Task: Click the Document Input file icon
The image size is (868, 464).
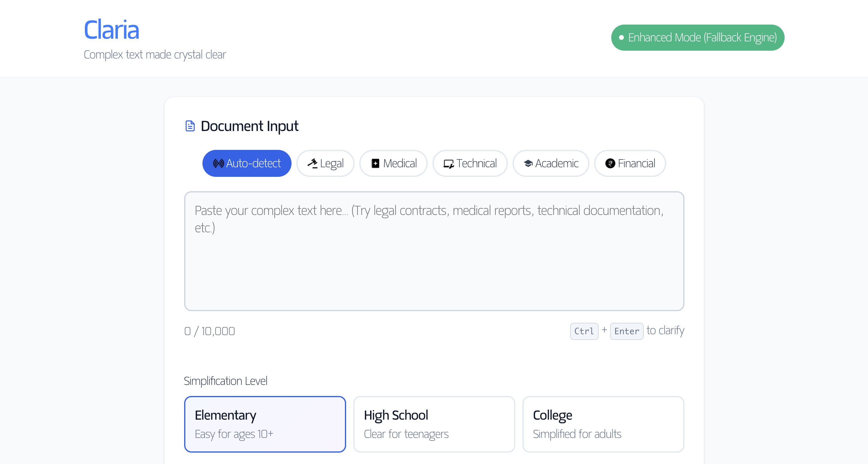Action: pos(190,126)
